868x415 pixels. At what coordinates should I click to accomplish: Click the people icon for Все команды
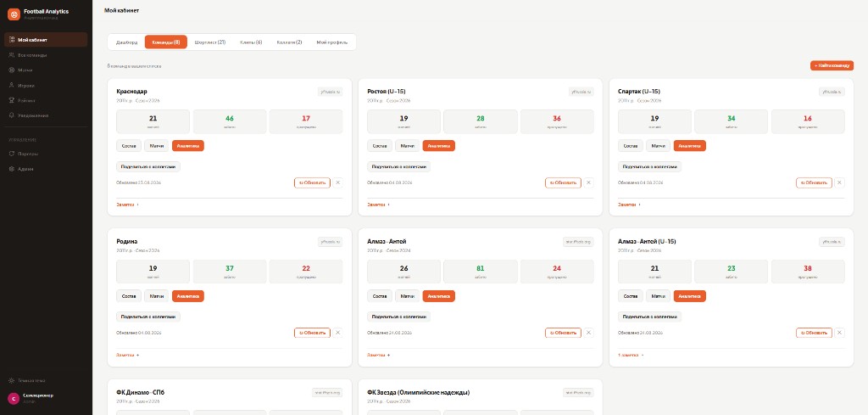point(12,55)
